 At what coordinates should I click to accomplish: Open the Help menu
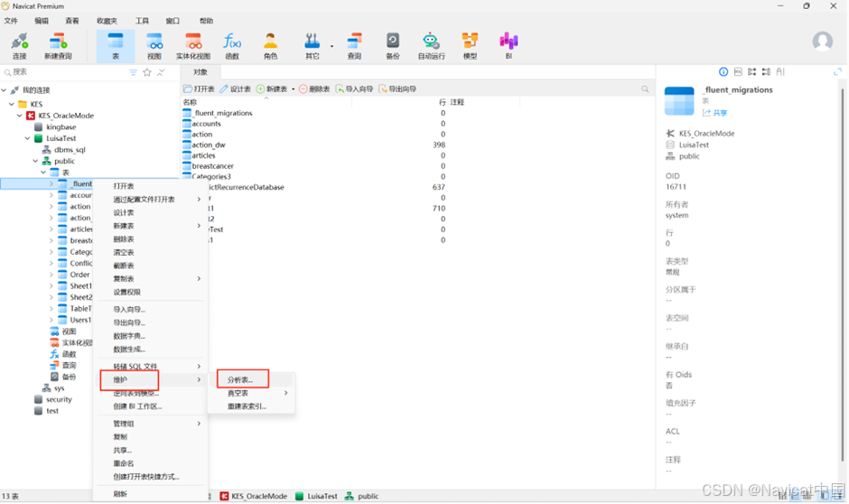(x=206, y=21)
